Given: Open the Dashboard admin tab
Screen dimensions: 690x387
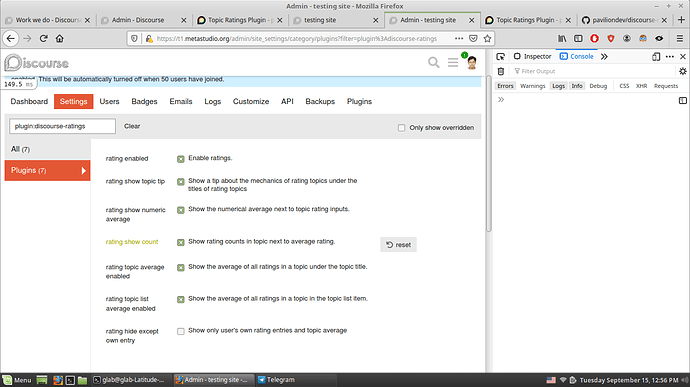Looking at the screenshot, I should click(29, 101).
